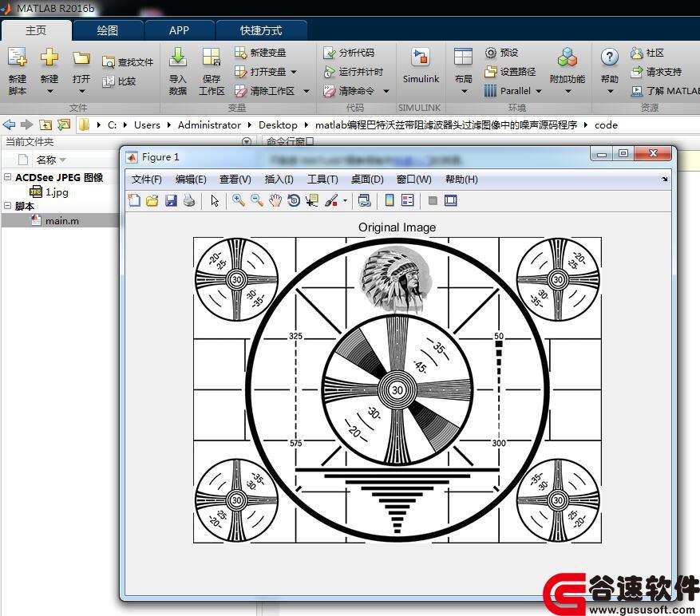Open 插入(I) menu in Figure 1
This screenshot has height=616, width=700.
pyautogui.click(x=279, y=179)
